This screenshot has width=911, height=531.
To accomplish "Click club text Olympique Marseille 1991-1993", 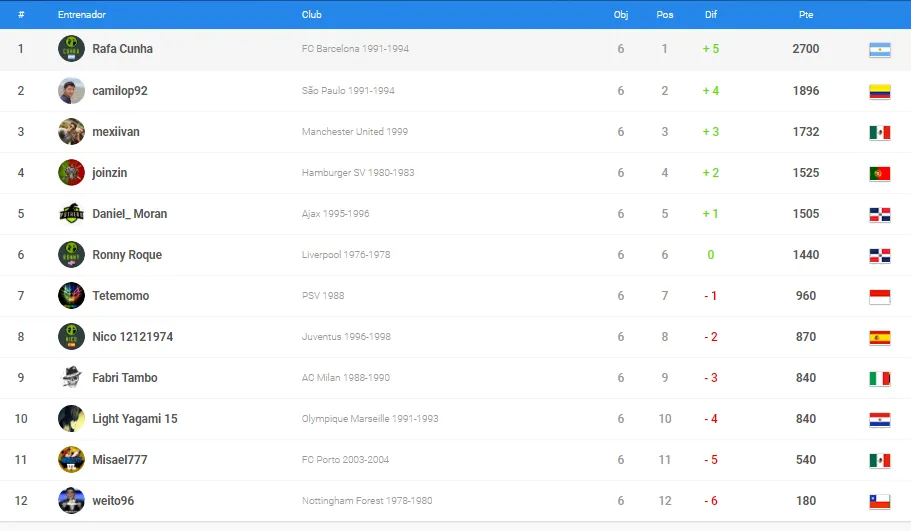I will [x=370, y=418].
